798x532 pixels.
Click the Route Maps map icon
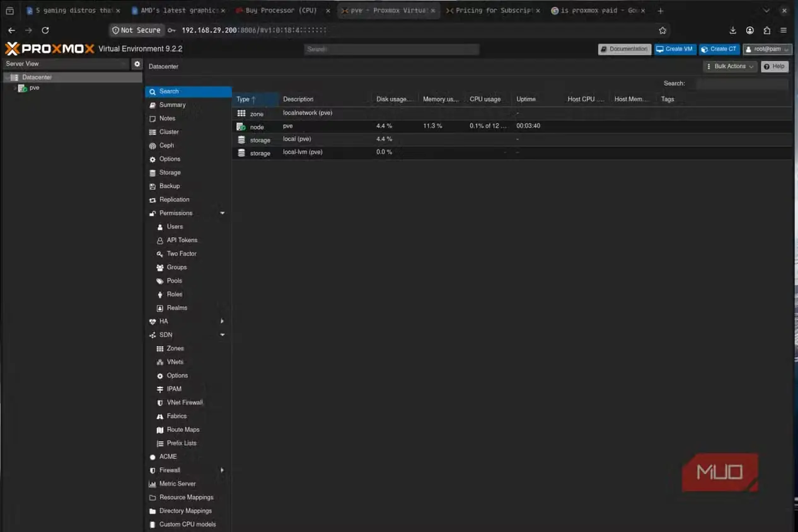click(160, 430)
